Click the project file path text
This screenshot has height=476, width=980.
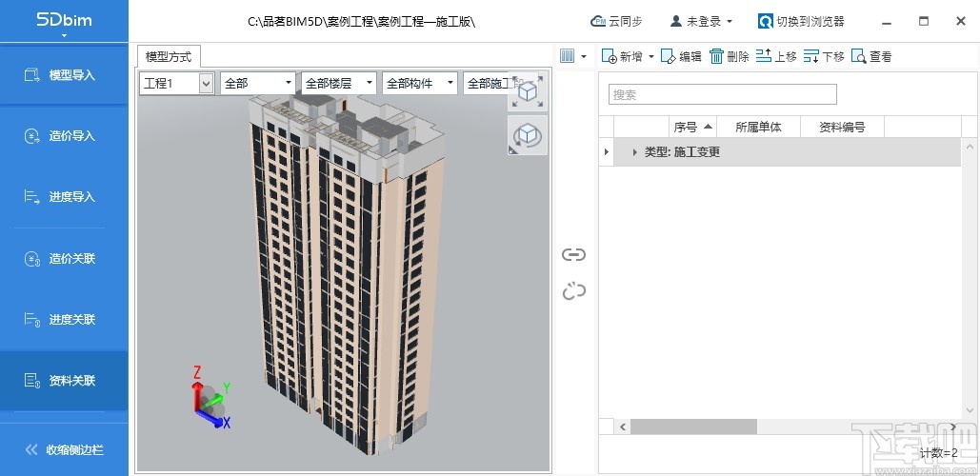pyautogui.click(x=361, y=21)
